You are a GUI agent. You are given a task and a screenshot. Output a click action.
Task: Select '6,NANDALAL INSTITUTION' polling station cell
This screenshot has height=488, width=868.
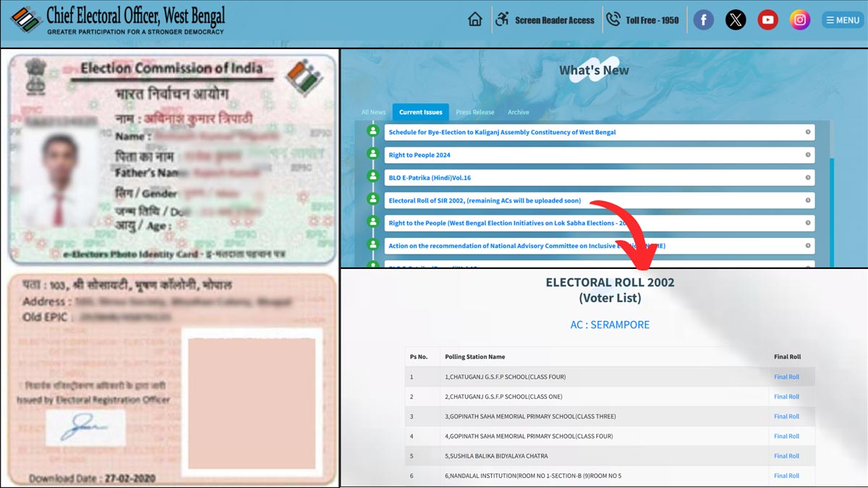point(533,476)
